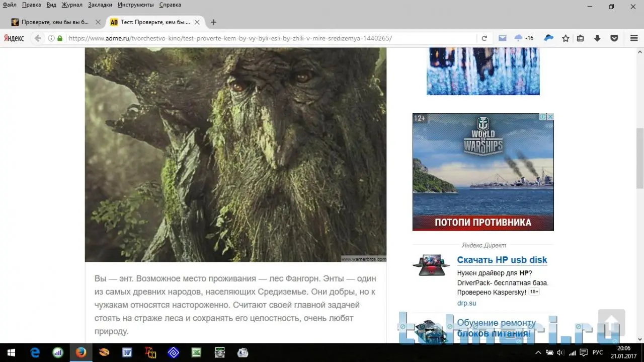Viewport: 644px width, 362px height.
Task: Close the World of Warships ad with X
Action: 550,117
